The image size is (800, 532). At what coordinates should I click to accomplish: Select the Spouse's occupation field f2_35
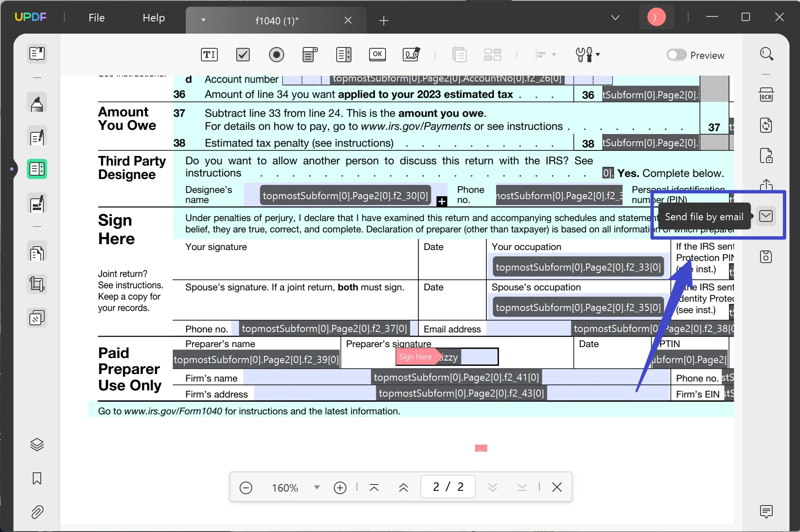point(578,307)
